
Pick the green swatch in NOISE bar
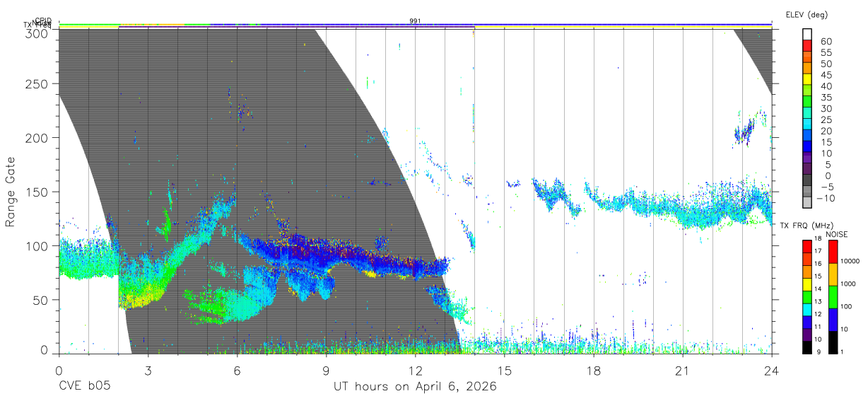(x=832, y=296)
